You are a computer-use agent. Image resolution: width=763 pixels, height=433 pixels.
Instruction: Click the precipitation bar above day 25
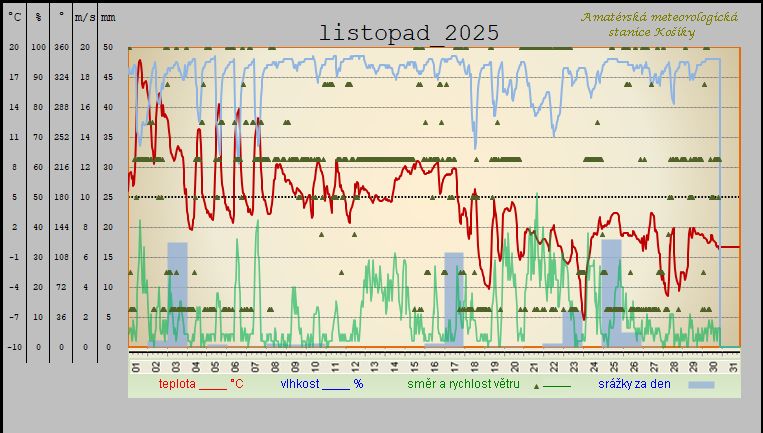(611, 293)
